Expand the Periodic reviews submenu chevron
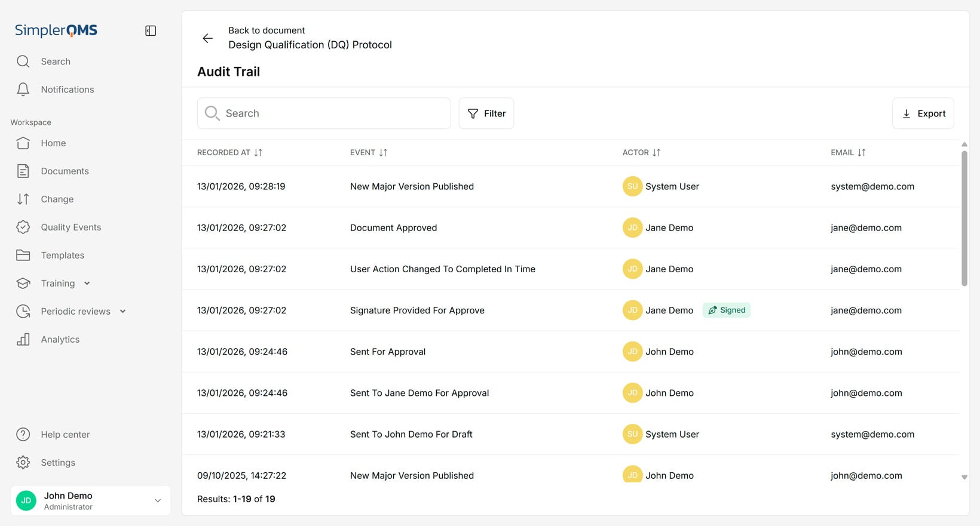The width and height of the screenshot is (980, 526). (122, 312)
